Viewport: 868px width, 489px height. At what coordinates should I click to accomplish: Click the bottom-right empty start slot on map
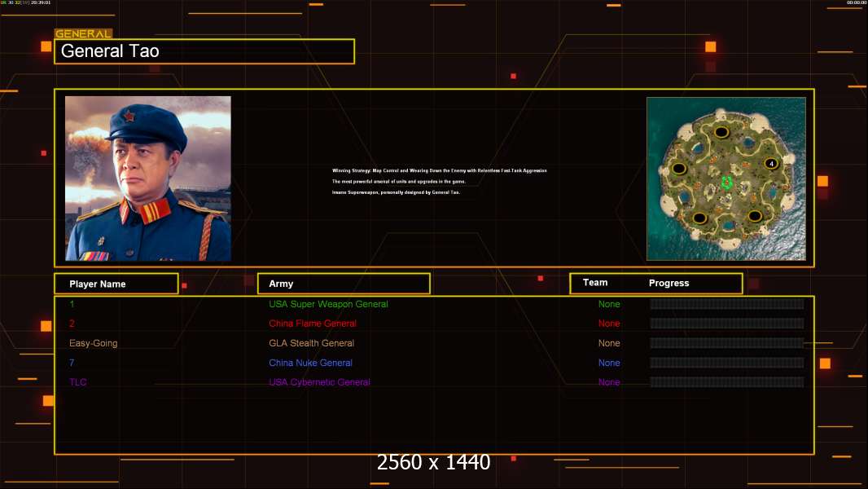click(755, 216)
